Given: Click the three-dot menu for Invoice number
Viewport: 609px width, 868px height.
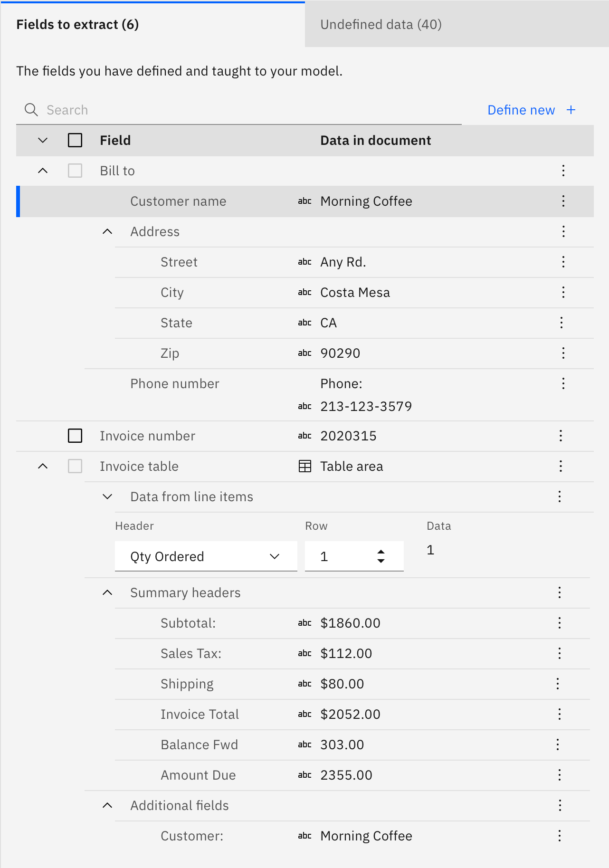Looking at the screenshot, I should (561, 436).
